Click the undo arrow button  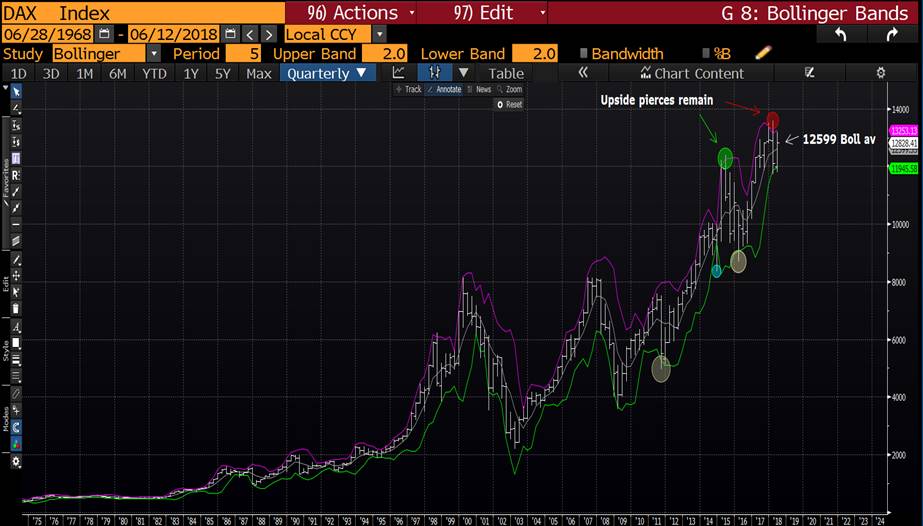[x=841, y=35]
